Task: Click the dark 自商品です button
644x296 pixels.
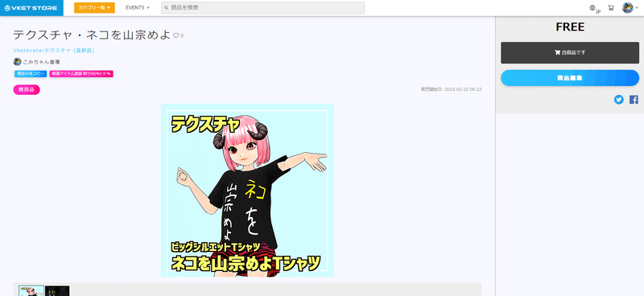Action: tap(570, 52)
